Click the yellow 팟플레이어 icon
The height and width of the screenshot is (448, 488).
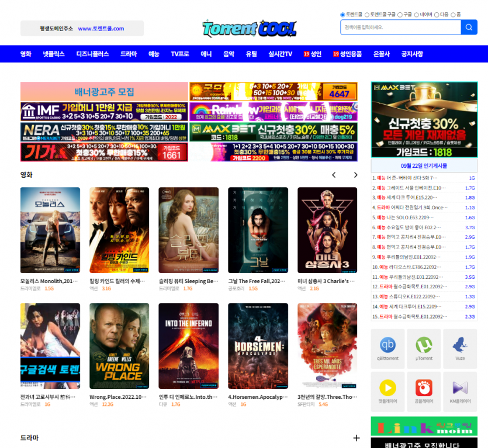pyautogui.click(x=387, y=388)
